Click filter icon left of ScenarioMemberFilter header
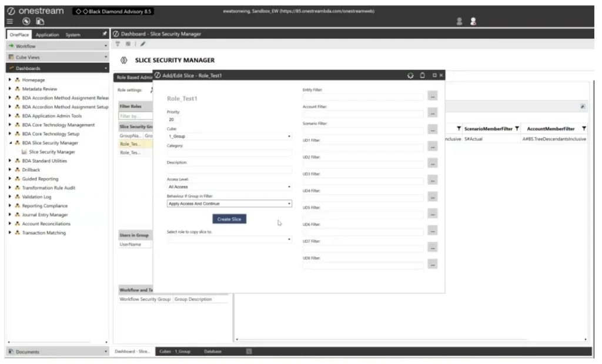The width and height of the screenshot is (602, 364). 459,129
